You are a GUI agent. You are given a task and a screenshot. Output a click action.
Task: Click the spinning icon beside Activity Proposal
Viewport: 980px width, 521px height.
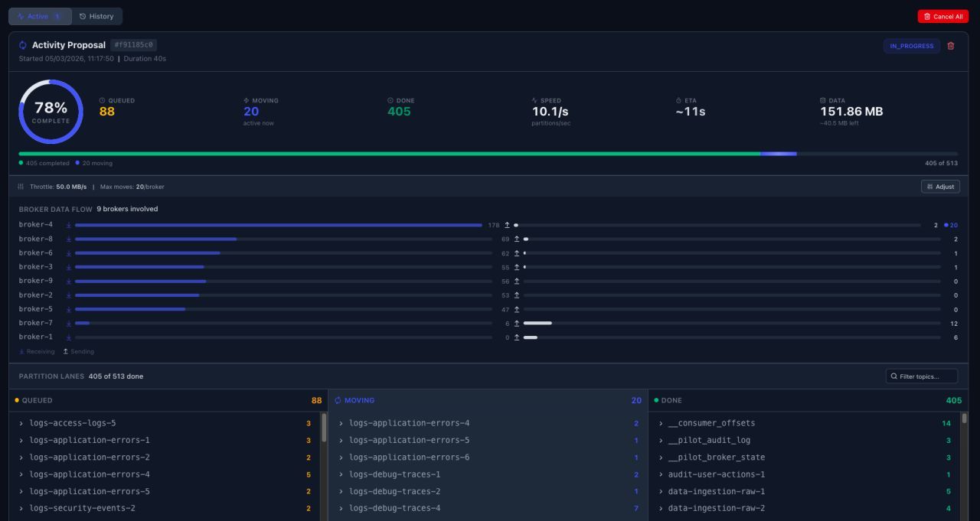(23, 45)
